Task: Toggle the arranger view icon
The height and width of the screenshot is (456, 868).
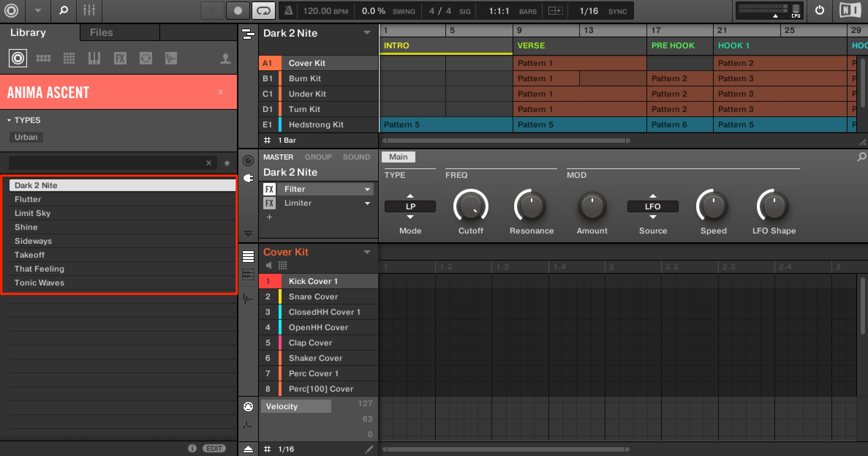Action: click(248, 34)
